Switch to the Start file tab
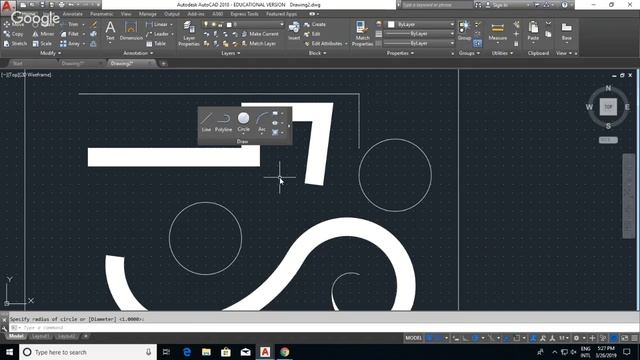 tap(17, 64)
